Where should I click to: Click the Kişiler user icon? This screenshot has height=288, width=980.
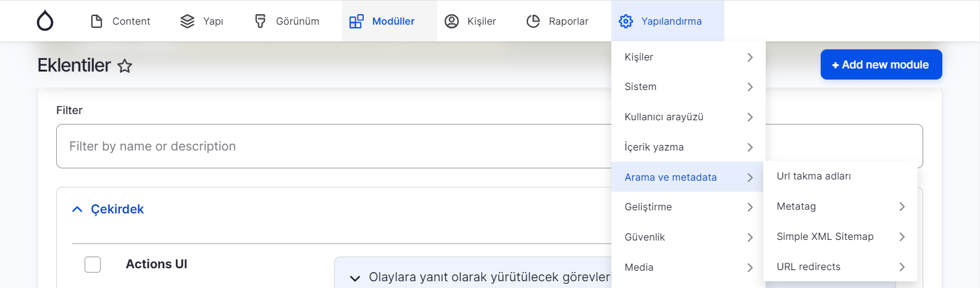pyautogui.click(x=452, y=22)
